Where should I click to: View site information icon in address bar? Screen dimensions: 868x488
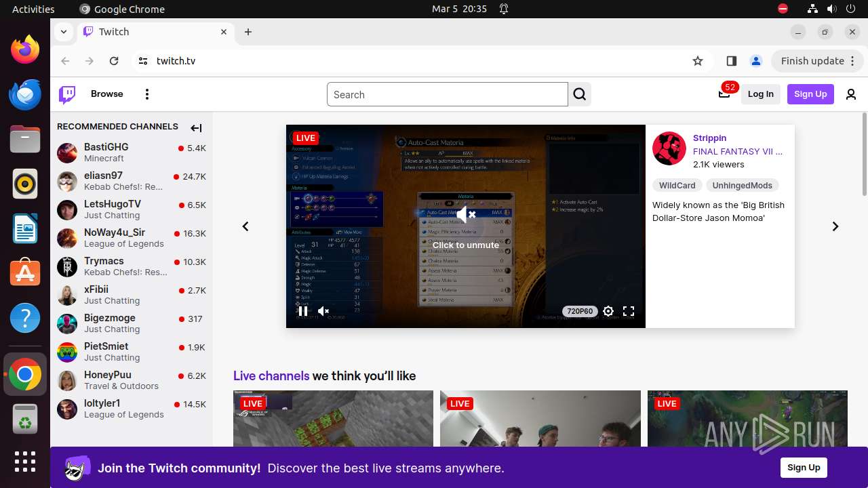point(142,61)
